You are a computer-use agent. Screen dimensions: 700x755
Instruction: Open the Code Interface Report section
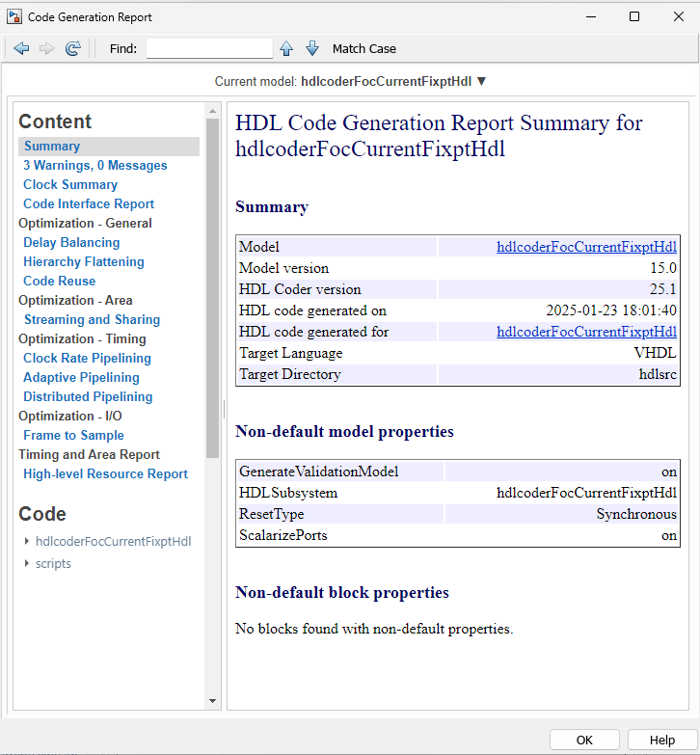tap(89, 203)
